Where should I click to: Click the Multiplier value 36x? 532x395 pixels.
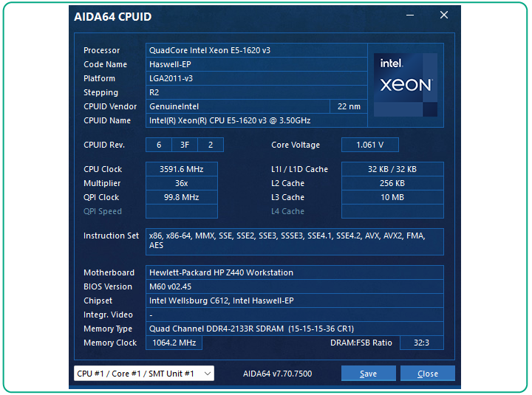(182, 183)
